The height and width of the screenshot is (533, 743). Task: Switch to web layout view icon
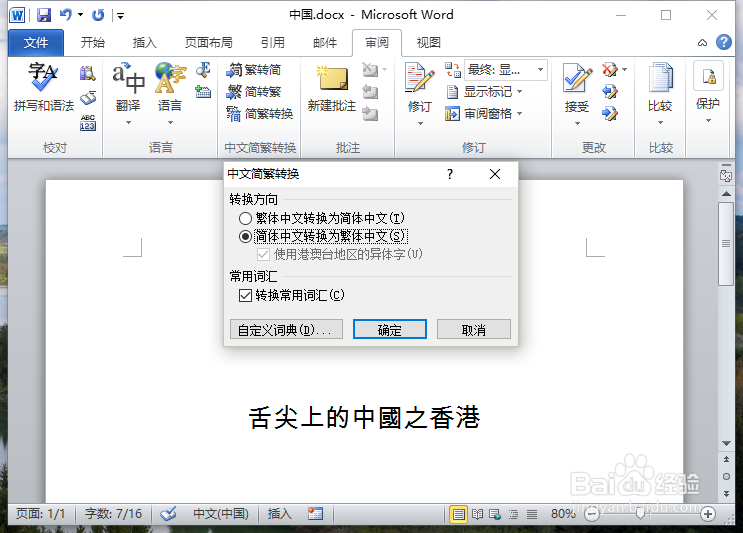495,514
